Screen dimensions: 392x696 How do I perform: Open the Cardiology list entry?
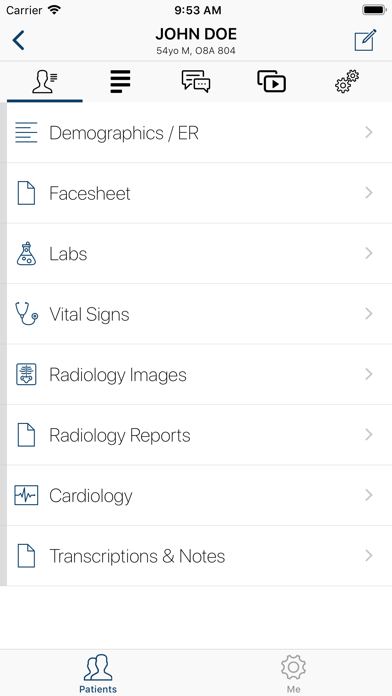(199, 495)
